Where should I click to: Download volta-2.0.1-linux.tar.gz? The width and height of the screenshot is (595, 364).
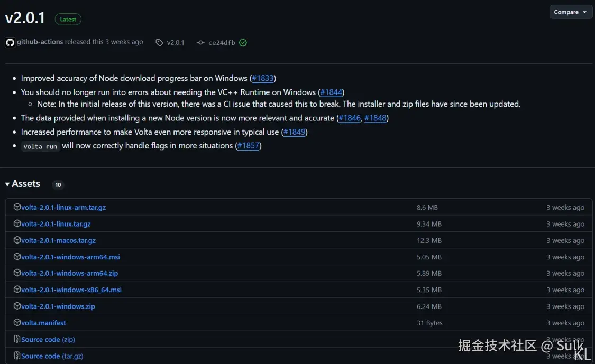56,224
